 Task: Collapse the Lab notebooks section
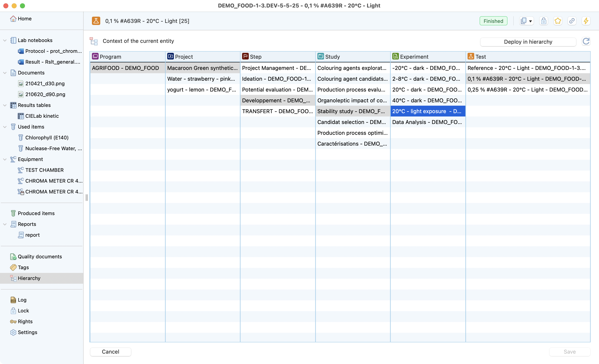5,40
